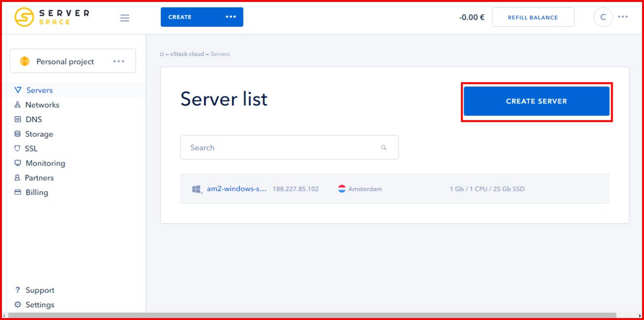Click the home icon in breadcrumb
The height and width of the screenshot is (320, 644).
coord(162,54)
